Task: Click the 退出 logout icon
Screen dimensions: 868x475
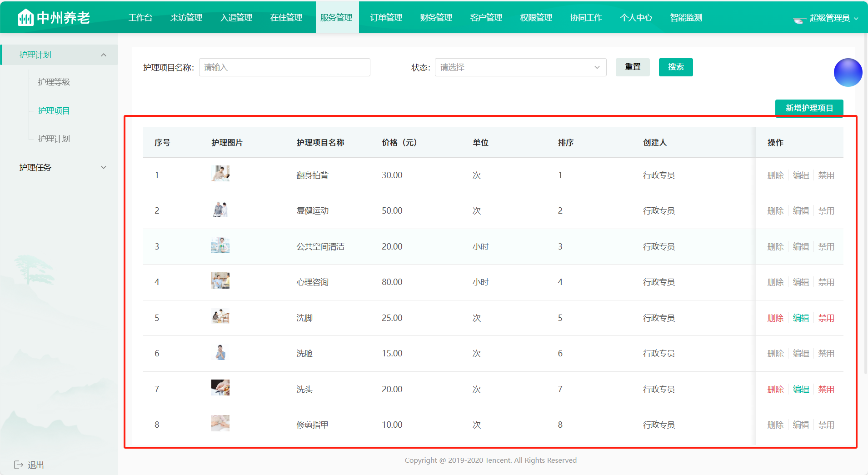Action: click(x=19, y=465)
